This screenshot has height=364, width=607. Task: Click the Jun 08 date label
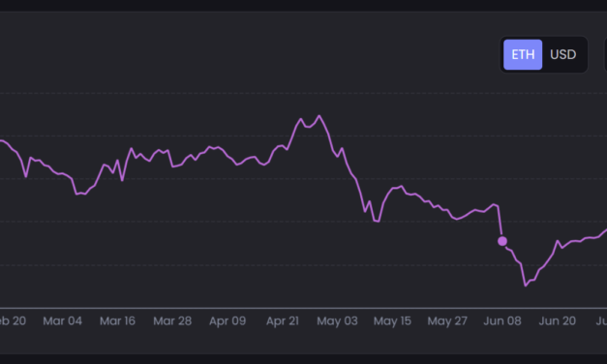(502, 321)
